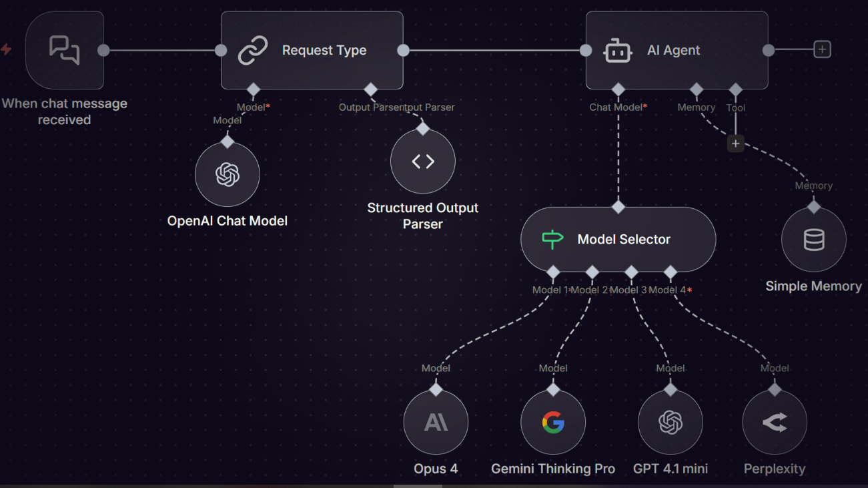The image size is (868, 488).
Task: Click the AI Agent output port circle
Action: pos(769,50)
